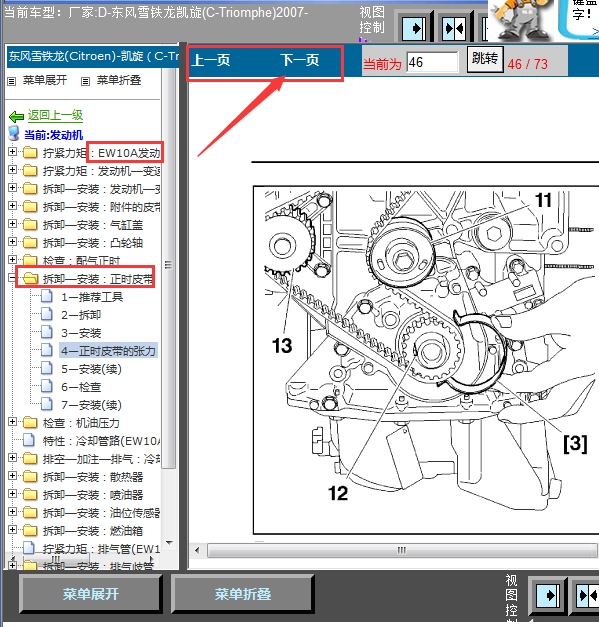Screen dimensions: 599x627
Task: Click green back arrow icon
Action: 16,117
